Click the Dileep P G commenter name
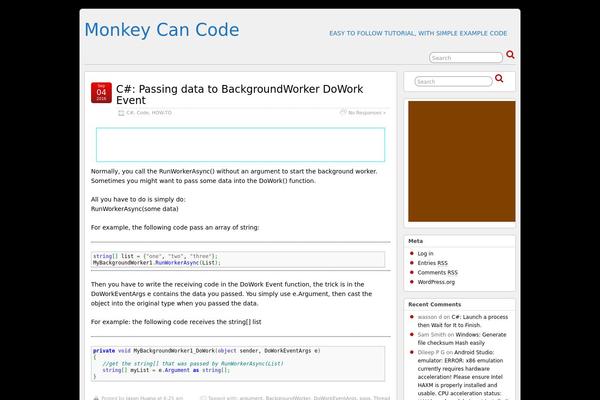 [431, 352]
